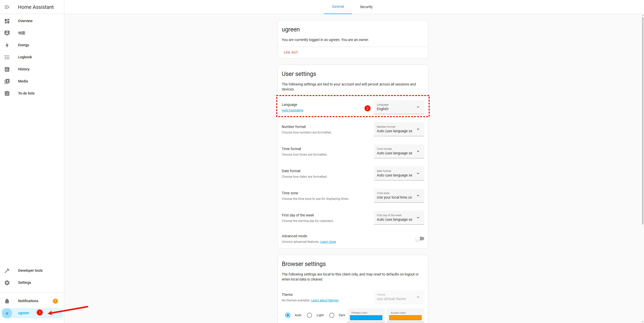The height and width of the screenshot is (323, 644).
Task: Select the Dark theme radio button
Action: pos(332,315)
